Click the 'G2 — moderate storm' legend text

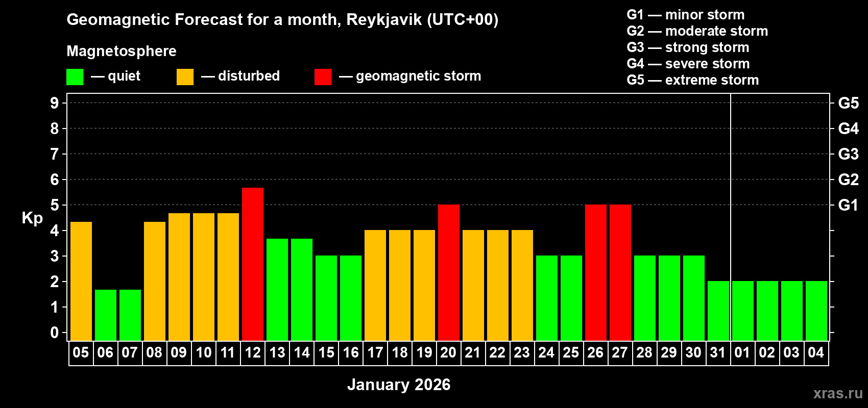697,31
